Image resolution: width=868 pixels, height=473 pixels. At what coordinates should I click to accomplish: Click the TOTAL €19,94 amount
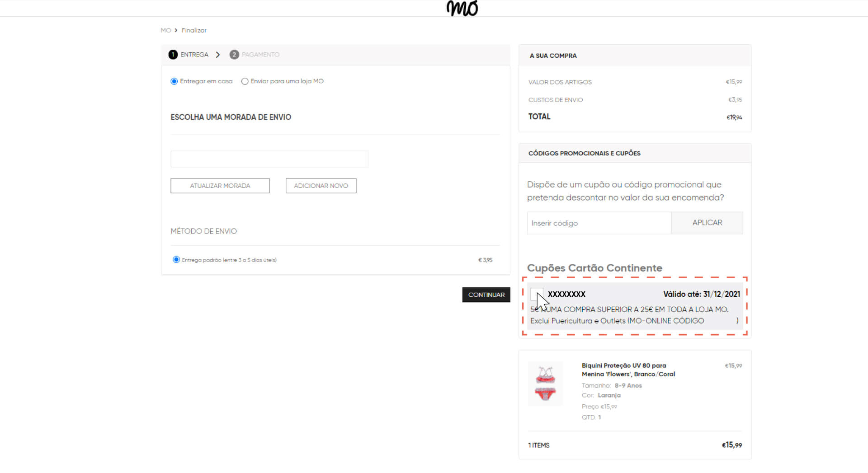[x=734, y=117]
